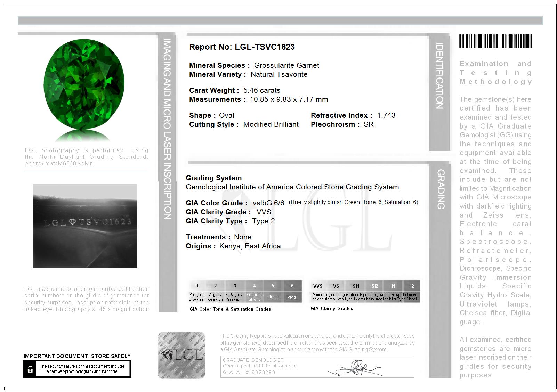Image resolution: width=557 pixels, height=392 pixels.
Task: Click the 'VVS' clarity scale cell
Action: [x=318, y=286]
